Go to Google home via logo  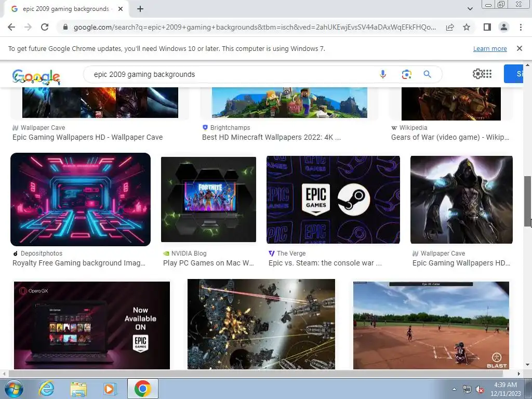click(36, 76)
